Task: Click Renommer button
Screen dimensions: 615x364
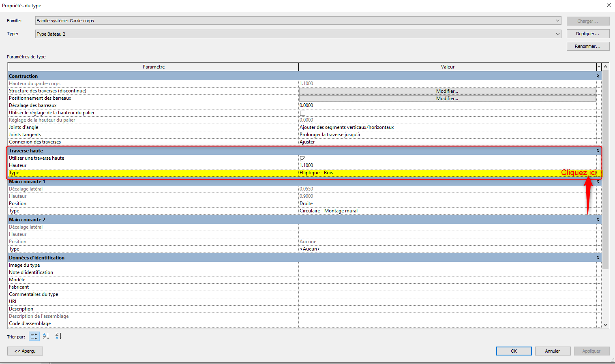Action: 588,46
